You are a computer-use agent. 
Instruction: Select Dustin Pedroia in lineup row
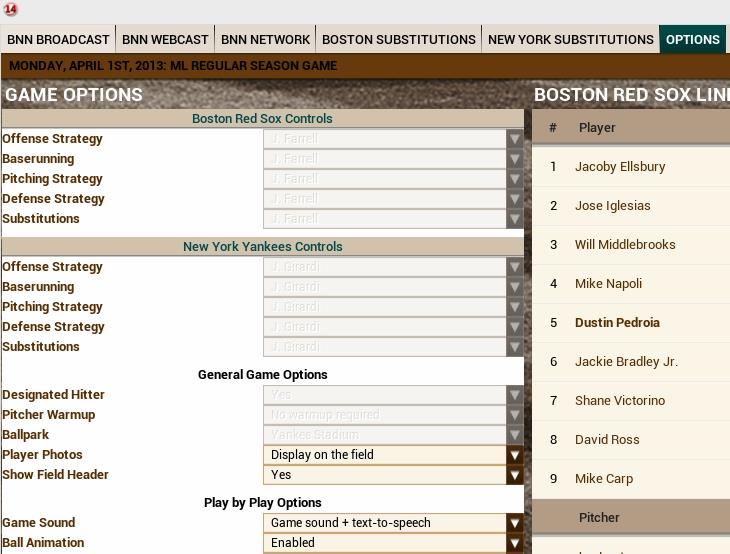pos(617,323)
